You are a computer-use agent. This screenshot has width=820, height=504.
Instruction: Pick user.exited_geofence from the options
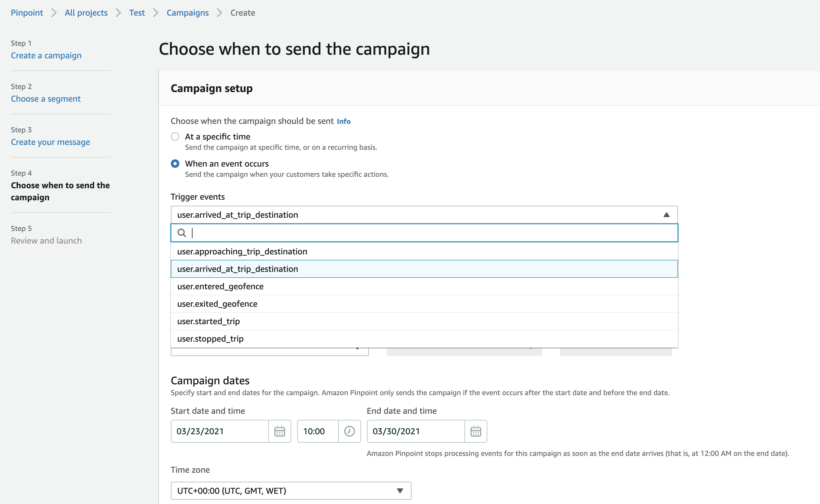[217, 304]
